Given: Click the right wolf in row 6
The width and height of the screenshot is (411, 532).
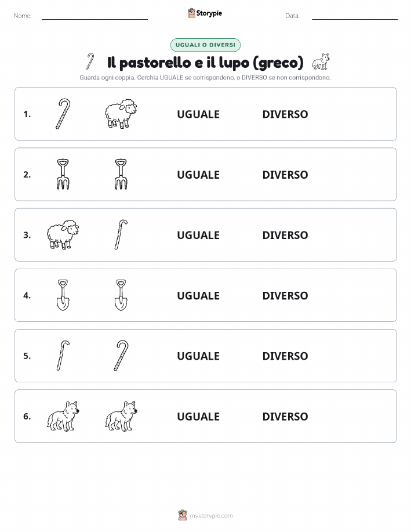Looking at the screenshot, I should click(121, 416).
